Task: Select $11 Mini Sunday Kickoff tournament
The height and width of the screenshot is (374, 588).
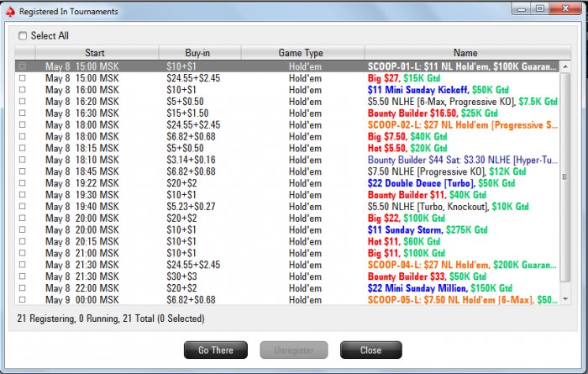Action: [x=438, y=90]
